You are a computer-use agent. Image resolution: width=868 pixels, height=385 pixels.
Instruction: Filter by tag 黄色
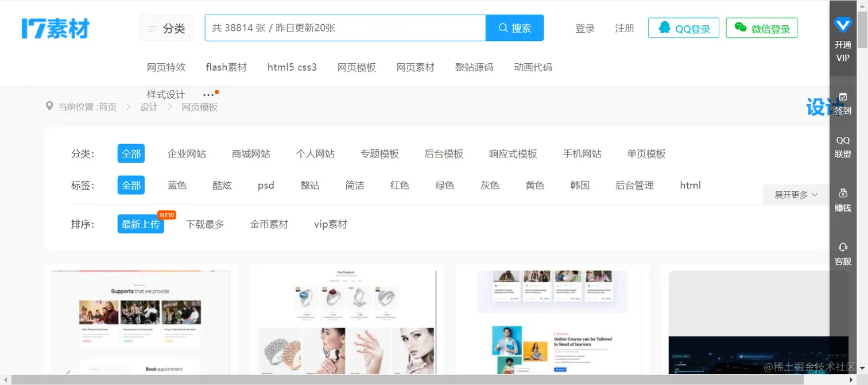coord(535,186)
